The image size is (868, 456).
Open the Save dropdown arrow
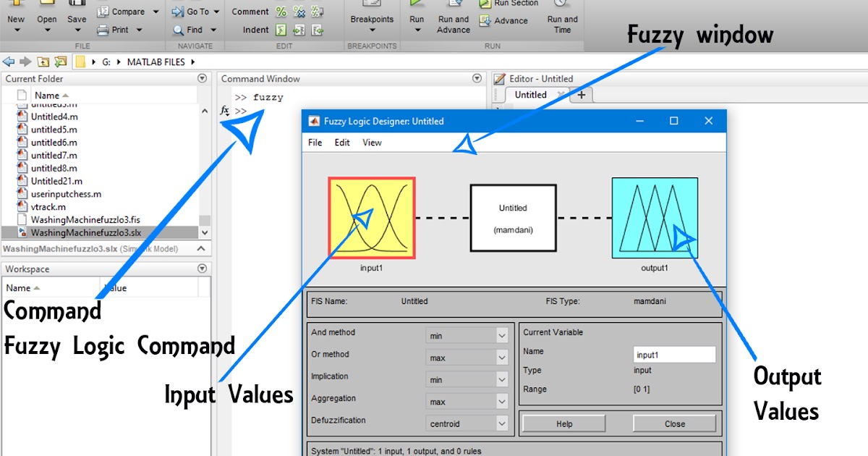tap(77, 30)
